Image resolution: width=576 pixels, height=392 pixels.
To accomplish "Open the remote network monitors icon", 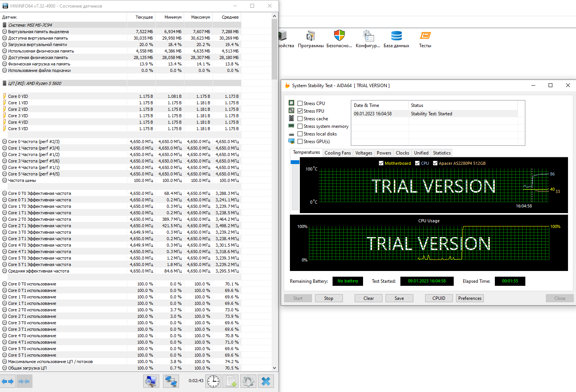I will [x=171, y=381].
